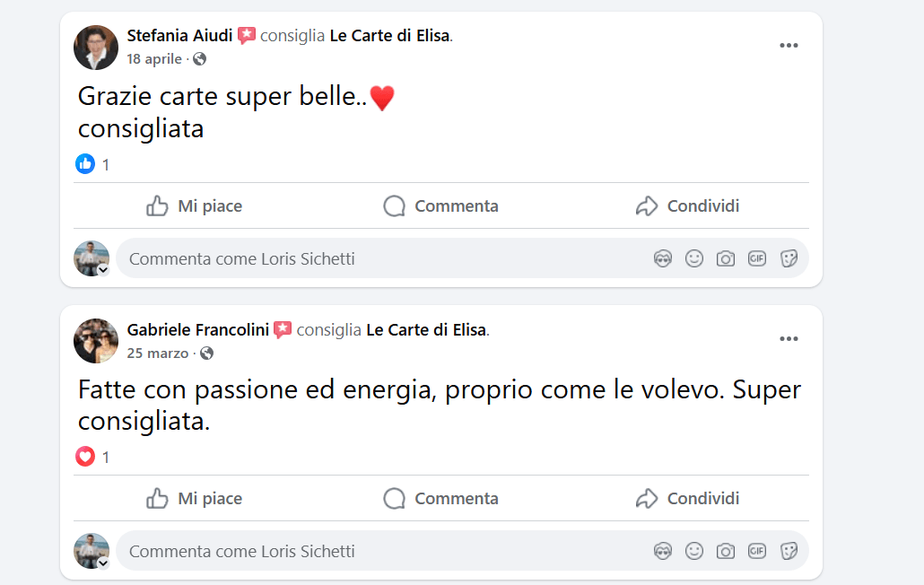
Task: Insert avatar sticker in first comment box
Action: point(663,258)
